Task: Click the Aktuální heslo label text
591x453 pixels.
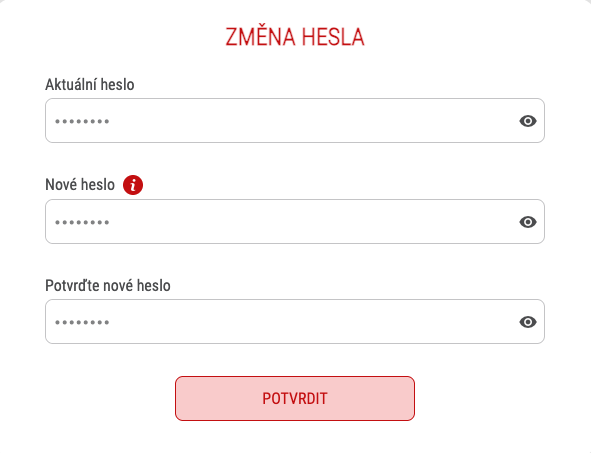Action: click(90, 84)
